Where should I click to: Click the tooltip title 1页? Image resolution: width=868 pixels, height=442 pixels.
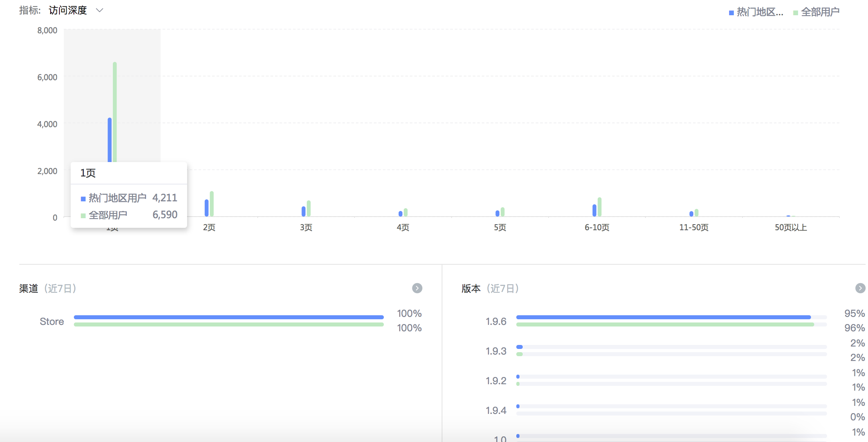pos(88,173)
